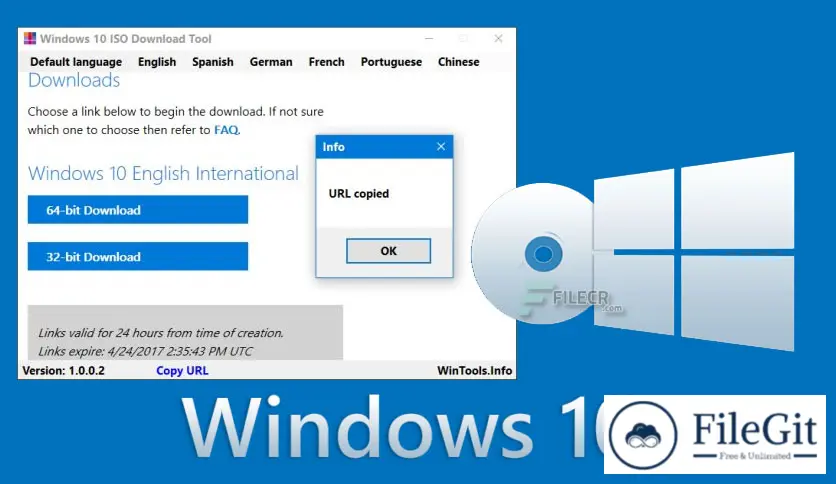Switch language to English
Screen dimensions: 836x484
click(x=157, y=62)
